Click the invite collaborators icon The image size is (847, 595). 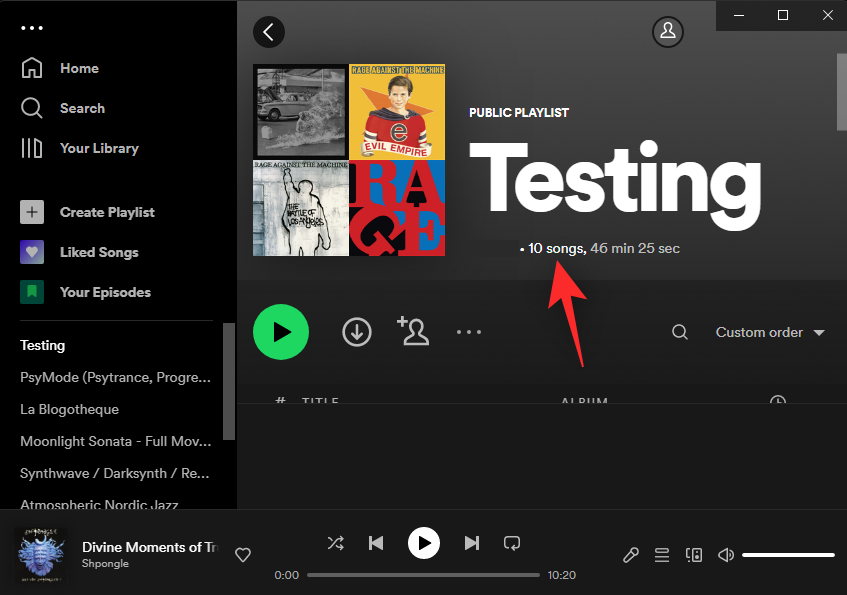coord(413,331)
